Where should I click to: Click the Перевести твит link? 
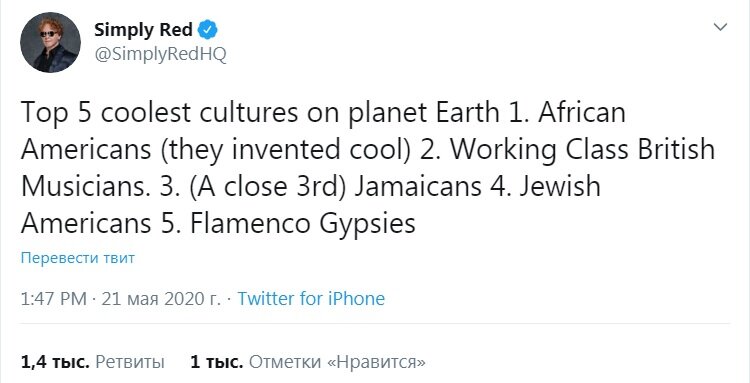78,258
